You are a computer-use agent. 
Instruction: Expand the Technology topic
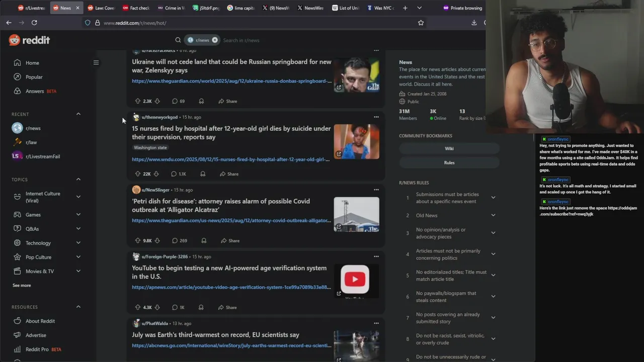(x=78, y=243)
